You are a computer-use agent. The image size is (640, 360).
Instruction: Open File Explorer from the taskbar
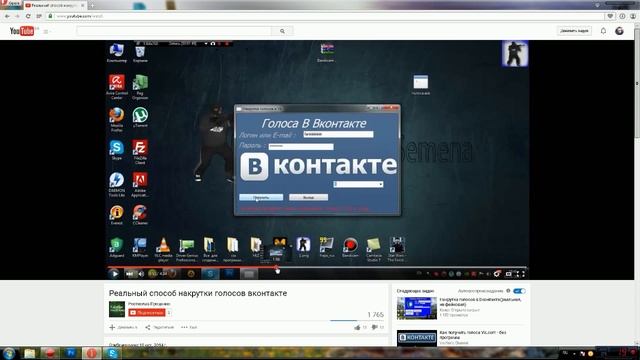tap(29, 353)
